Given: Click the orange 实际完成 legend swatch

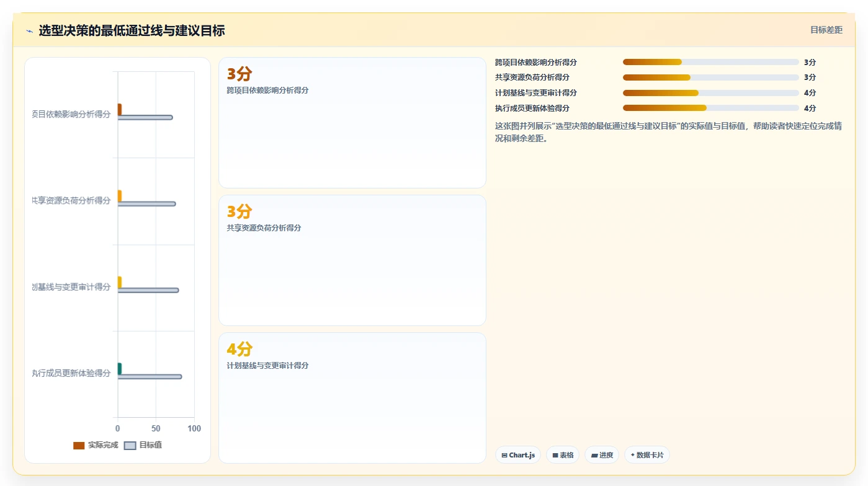Looking at the screenshot, I should [x=79, y=445].
